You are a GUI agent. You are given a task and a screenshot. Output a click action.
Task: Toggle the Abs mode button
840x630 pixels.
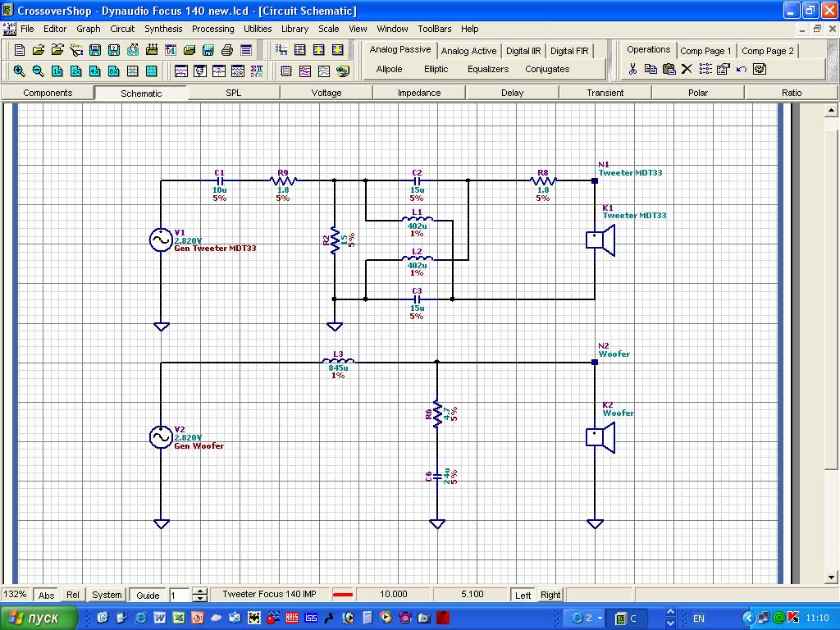(x=46, y=595)
